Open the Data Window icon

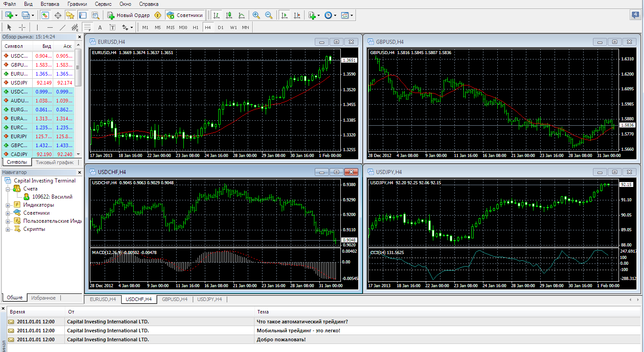(x=58, y=15)
